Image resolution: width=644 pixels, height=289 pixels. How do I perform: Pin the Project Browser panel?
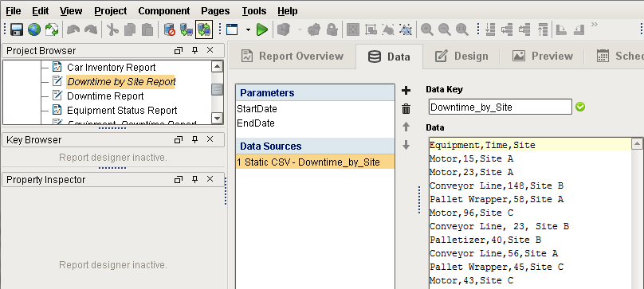194,50
